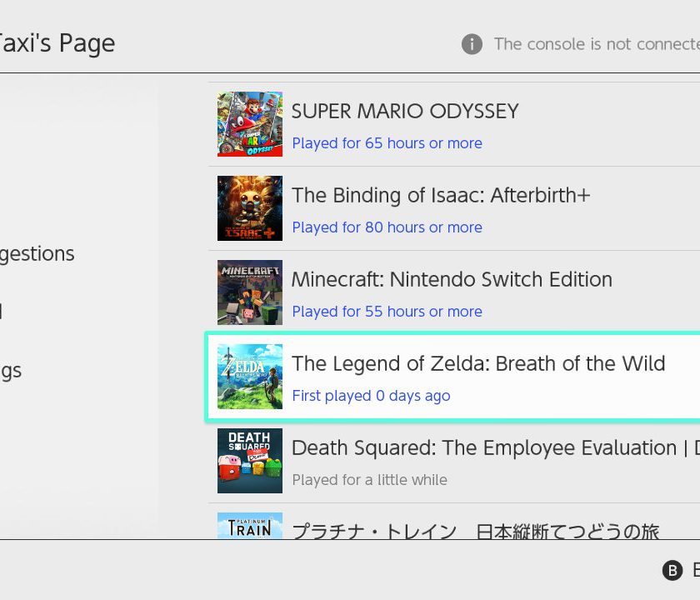Click the console not connected message
The width and height of the screenshot is (700, 600).
[x=595, y=43]
